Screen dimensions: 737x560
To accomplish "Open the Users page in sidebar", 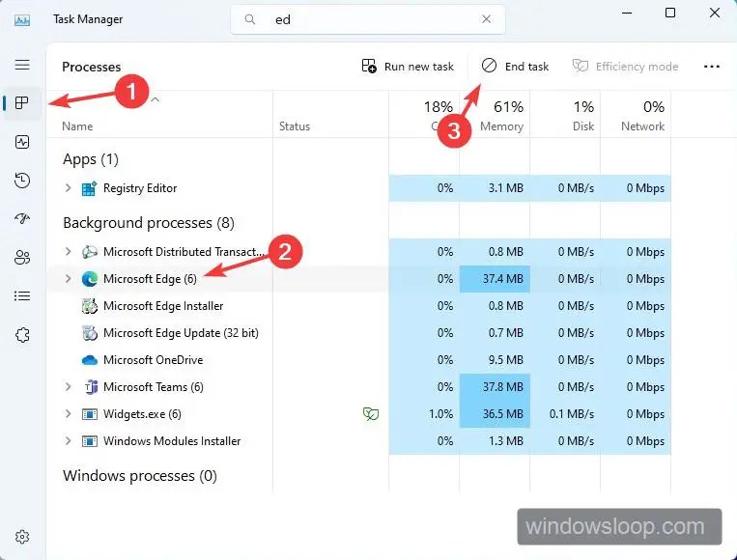I will coord(22,258).
